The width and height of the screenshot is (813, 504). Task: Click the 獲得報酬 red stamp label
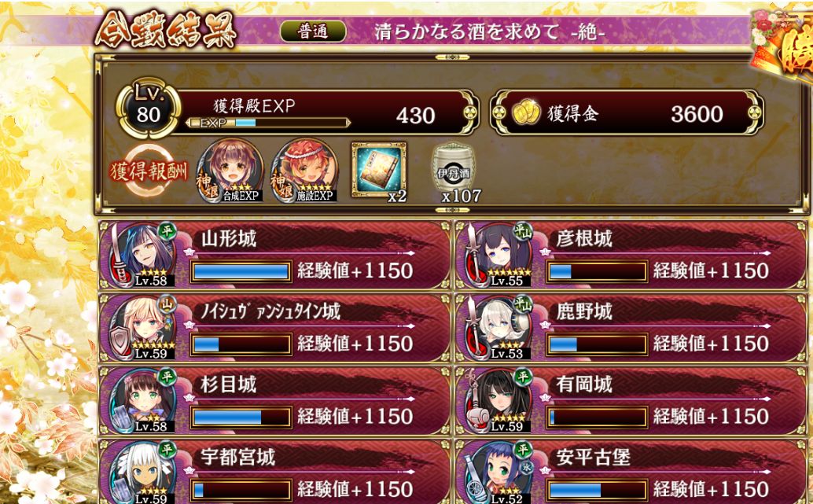pyautogui.click(x=149, y=171)
